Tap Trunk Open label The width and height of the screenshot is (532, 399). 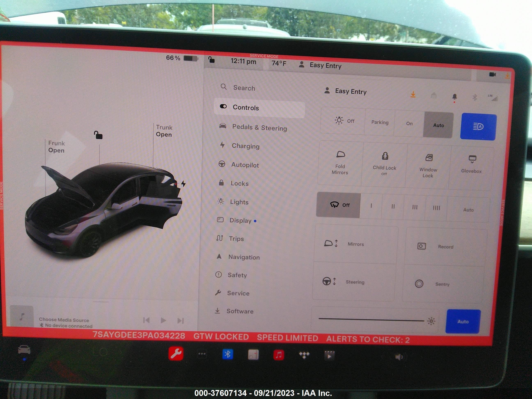(164, 131)
